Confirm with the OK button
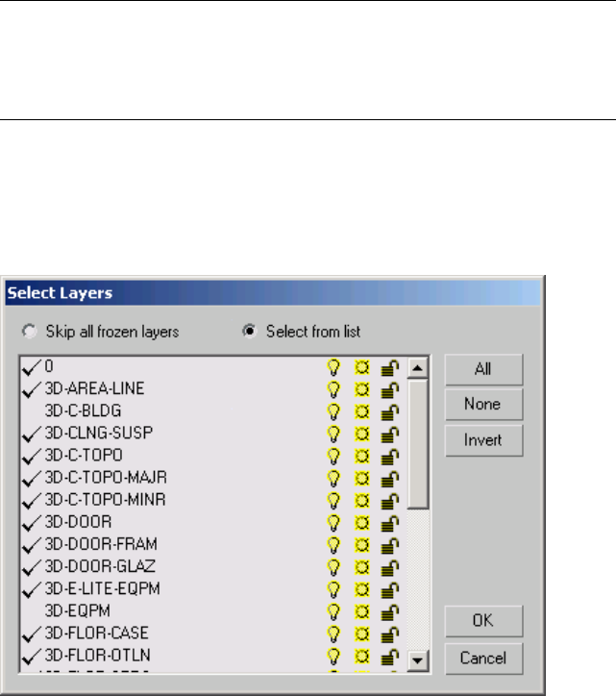Screen dimensions: 616x696 (483, 621)
